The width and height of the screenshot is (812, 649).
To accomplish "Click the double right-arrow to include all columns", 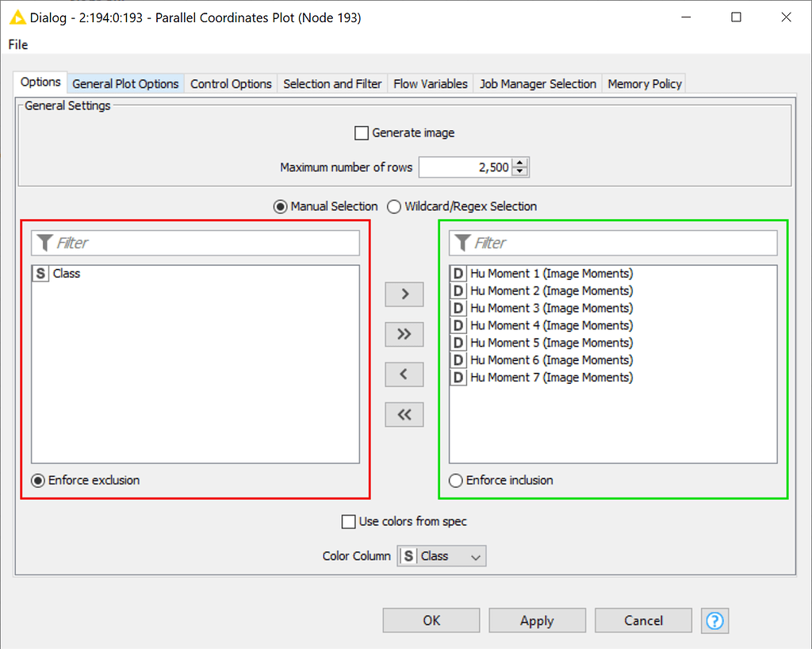I will [404, 334].
